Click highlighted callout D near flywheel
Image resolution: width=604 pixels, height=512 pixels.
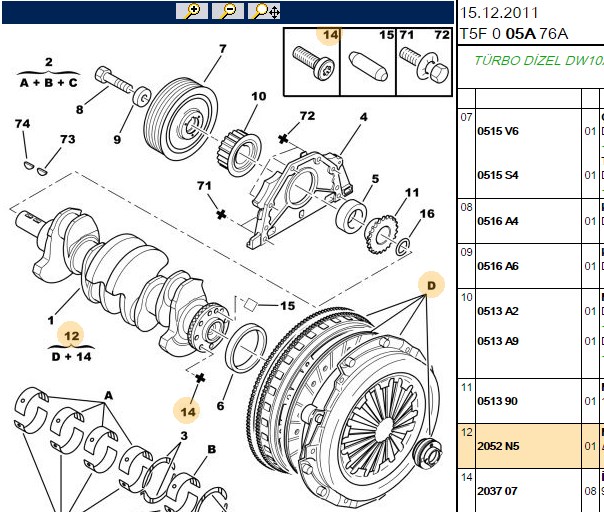(431, 285)
